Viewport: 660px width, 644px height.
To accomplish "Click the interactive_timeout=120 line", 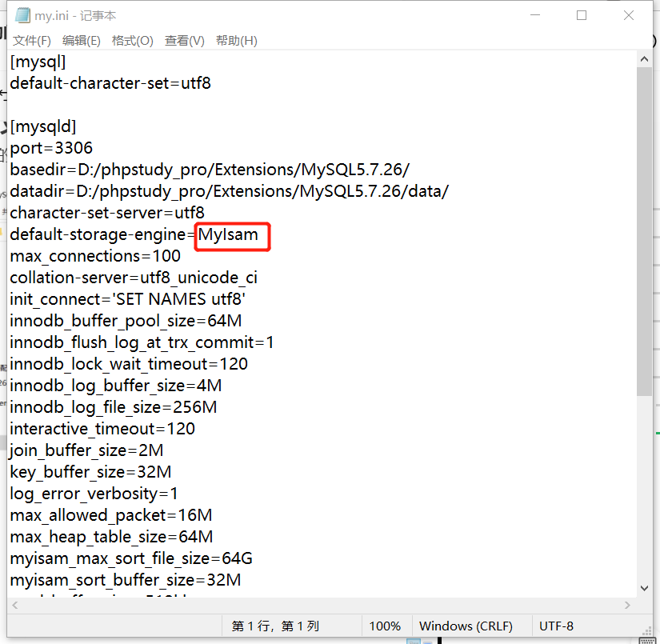I will coord(102,429).
